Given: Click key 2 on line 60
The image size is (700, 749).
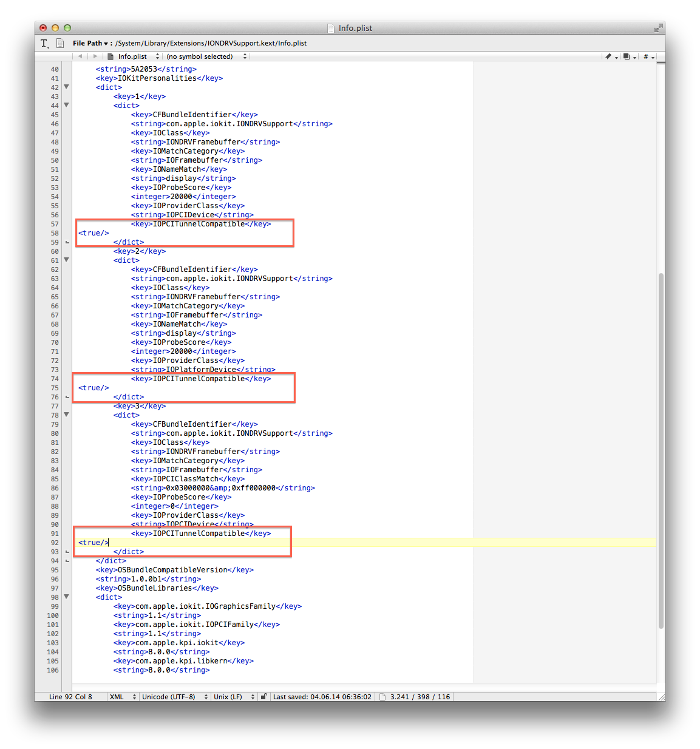Looking at the screenshot, I should [x=139, y=251].
